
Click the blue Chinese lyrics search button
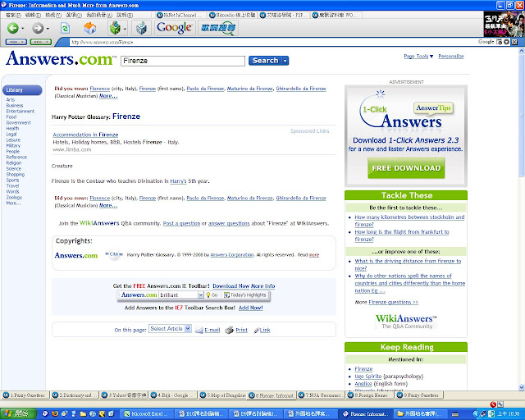click(x=218, y=28)
